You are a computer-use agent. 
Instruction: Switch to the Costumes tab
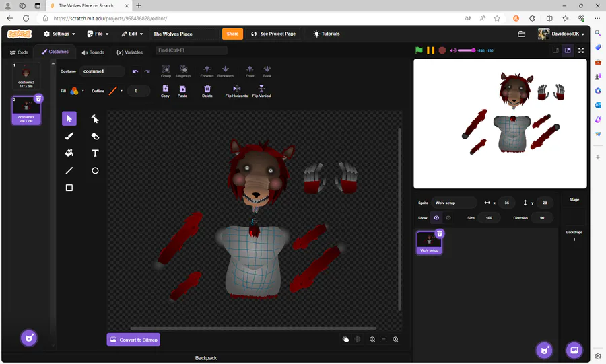[55, 52]
